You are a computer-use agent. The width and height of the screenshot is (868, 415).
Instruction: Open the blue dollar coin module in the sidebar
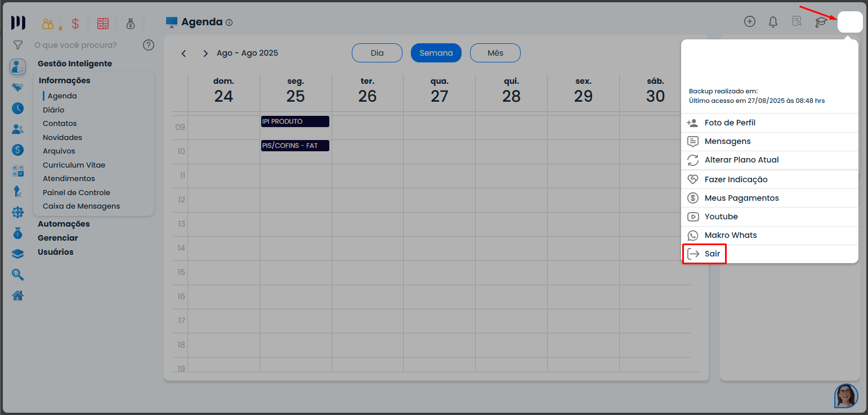pos(17,150)
